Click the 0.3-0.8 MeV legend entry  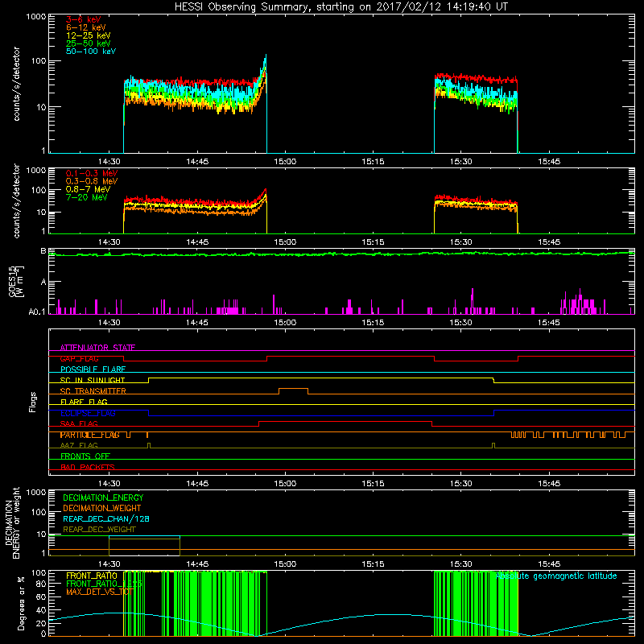91,181
